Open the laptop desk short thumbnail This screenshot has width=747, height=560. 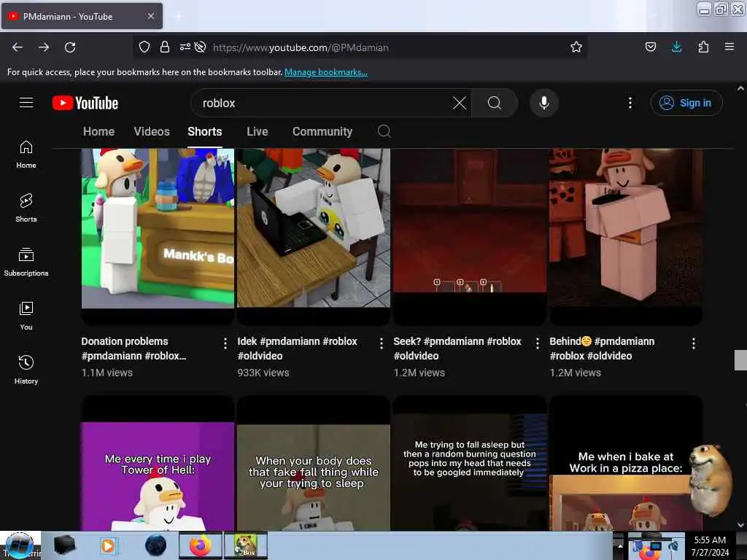tap(314, 237)
